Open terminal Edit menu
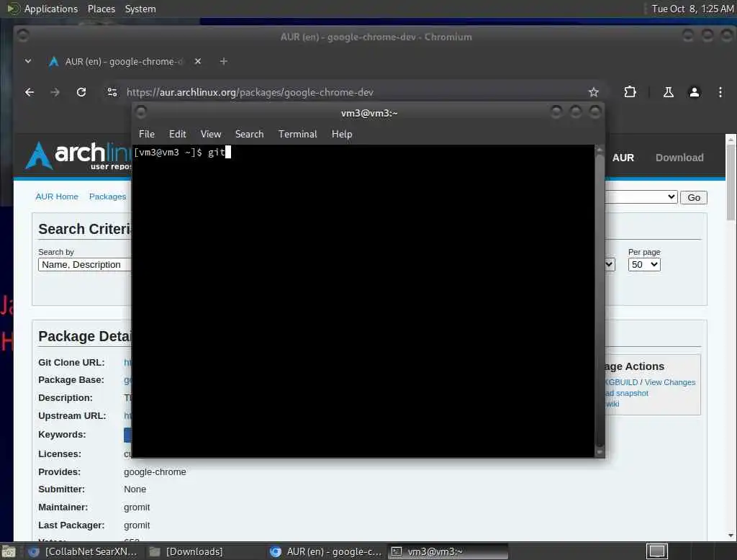Screen dimensions: 737x560 coord(177,134)
